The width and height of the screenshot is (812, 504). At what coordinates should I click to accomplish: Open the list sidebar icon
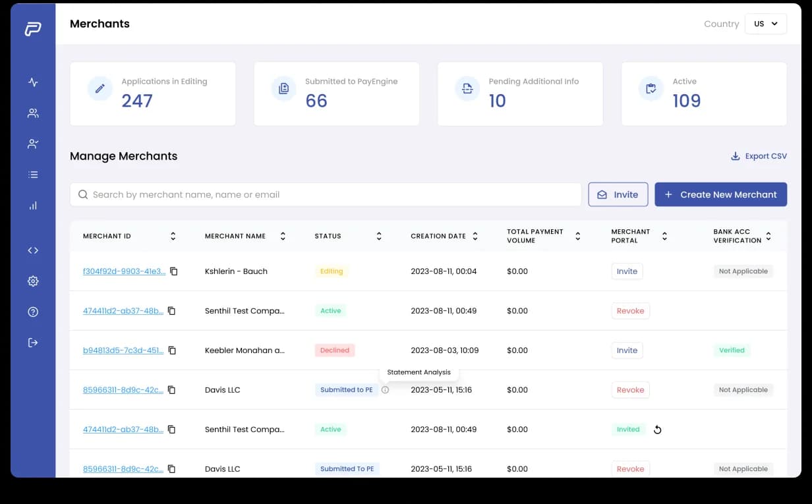click(33, 175)
